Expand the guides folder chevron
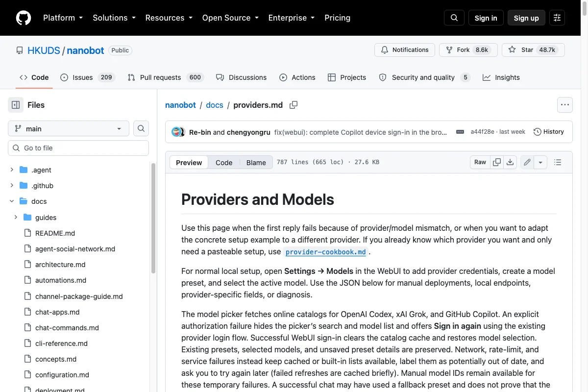 point(16,217)
